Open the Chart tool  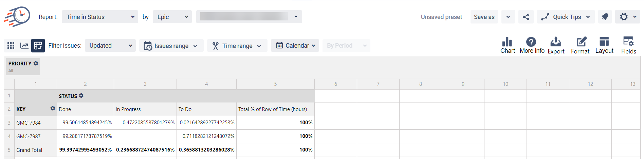click(507, 45)
